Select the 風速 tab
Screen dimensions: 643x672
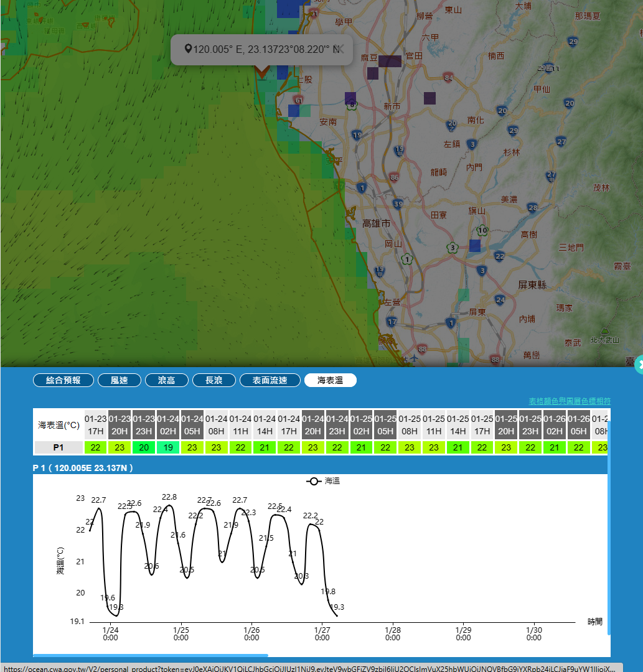tap(119, 380)
